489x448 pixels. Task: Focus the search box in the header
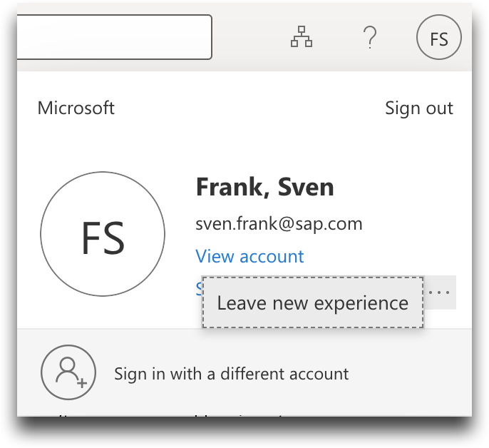114,37
